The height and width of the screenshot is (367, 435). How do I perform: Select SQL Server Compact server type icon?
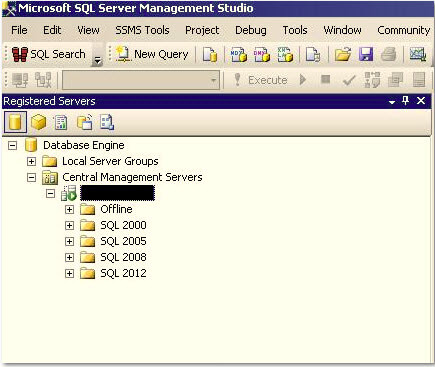85,122
